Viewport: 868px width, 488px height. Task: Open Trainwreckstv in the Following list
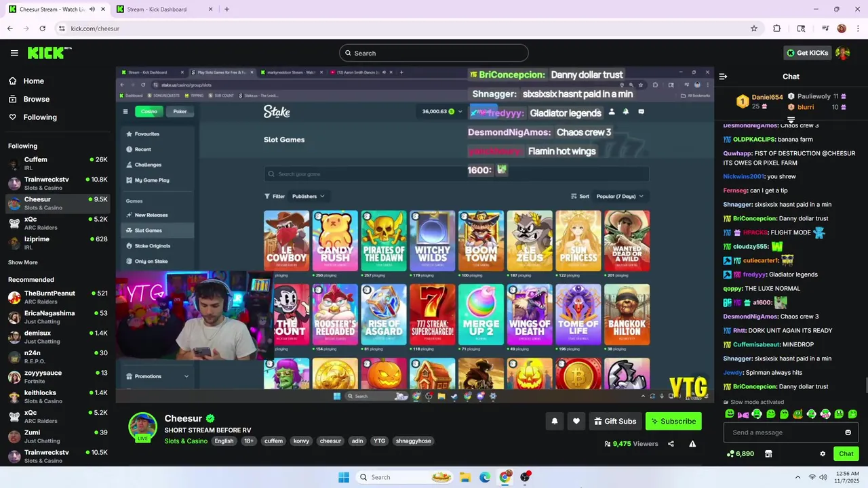click(x=58, y=183)
